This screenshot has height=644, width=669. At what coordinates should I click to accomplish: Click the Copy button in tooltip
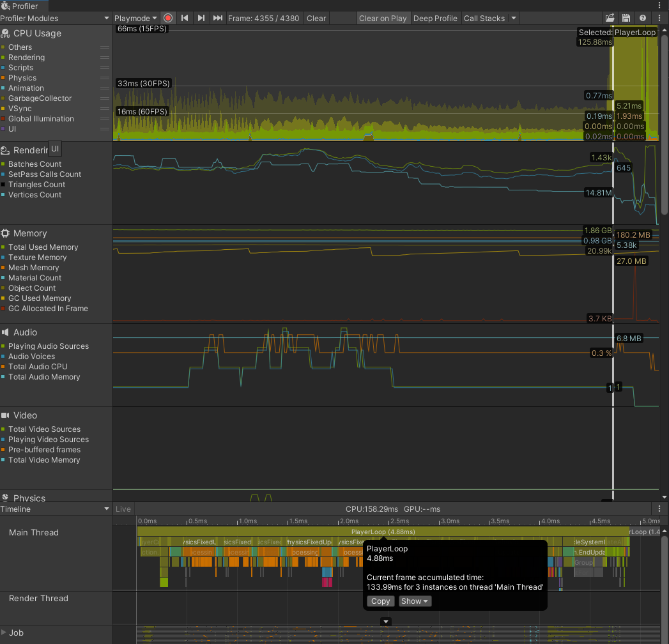click(x=380, y=601)
